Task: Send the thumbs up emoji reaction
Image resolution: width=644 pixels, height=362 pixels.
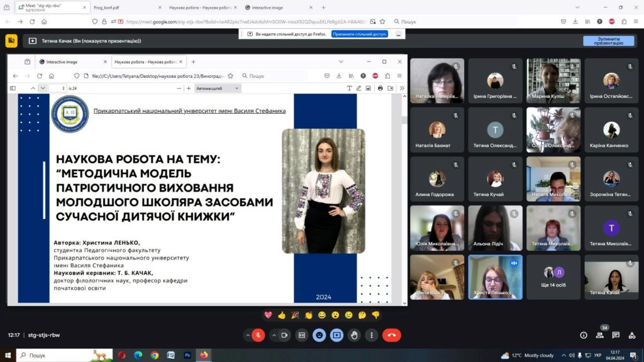Action: [281, 315]
